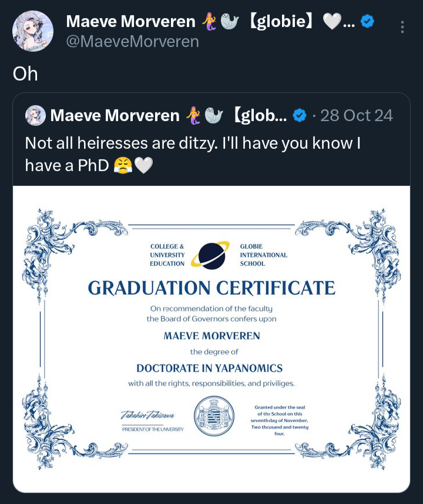Click the verified badge in quoted tweet
The width and height of the screenshot is (423, 504).
(300, 115)
